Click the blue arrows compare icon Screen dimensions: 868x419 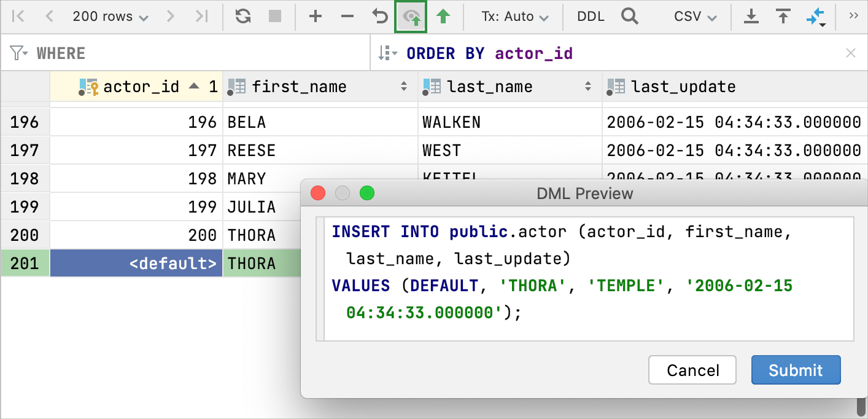[816, 17]
